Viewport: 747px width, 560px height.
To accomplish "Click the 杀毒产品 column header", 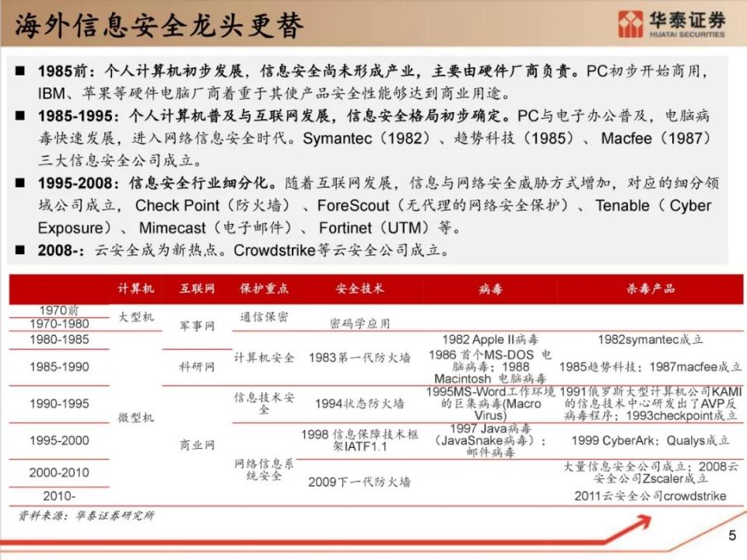I will [651, 289].
